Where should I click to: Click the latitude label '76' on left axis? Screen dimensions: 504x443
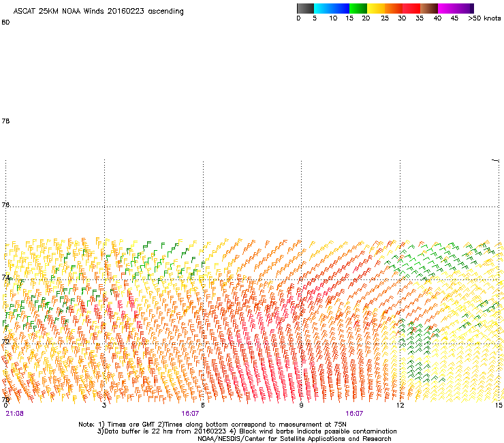click(5, 204)
